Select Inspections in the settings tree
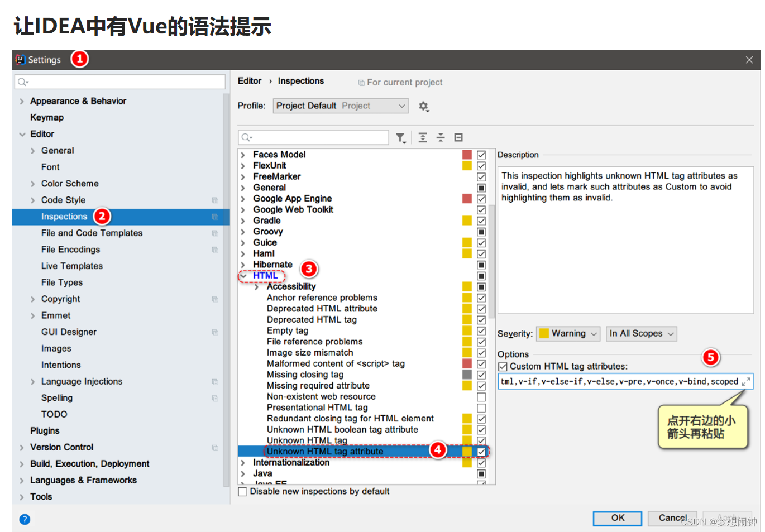This screenshot has height=532, width=765. [64, 217]
